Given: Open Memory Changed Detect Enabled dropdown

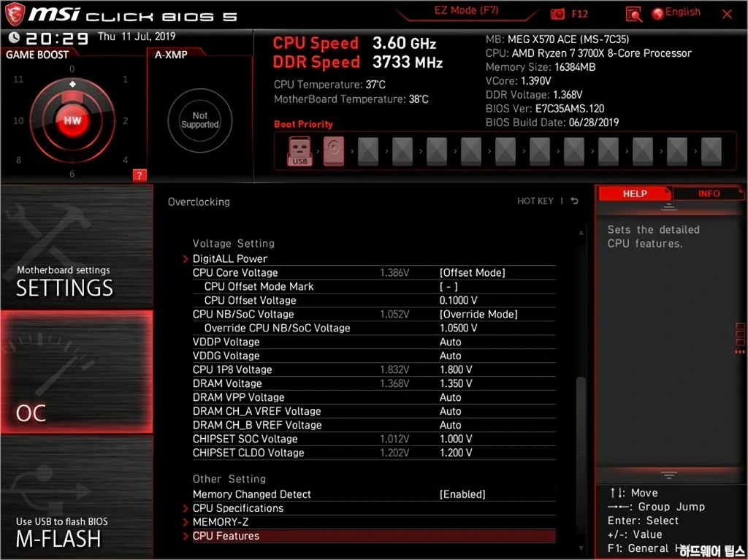Looking at the screenshot, I should pyautogui.click(x=462, y=494).
